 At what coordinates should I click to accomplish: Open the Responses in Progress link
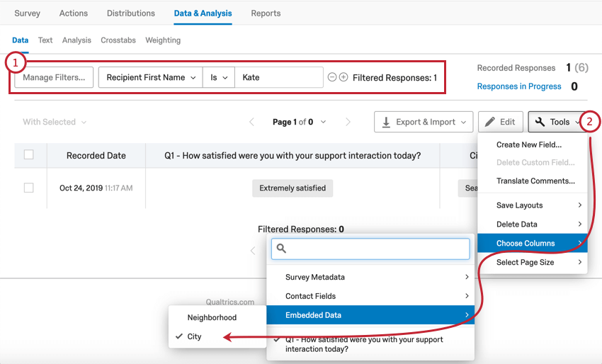point(519,86)
